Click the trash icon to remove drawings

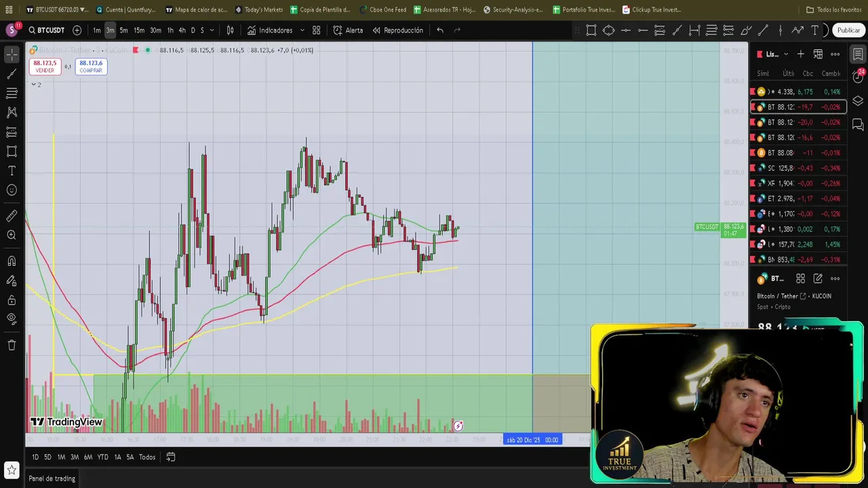[x=12, y=345]
